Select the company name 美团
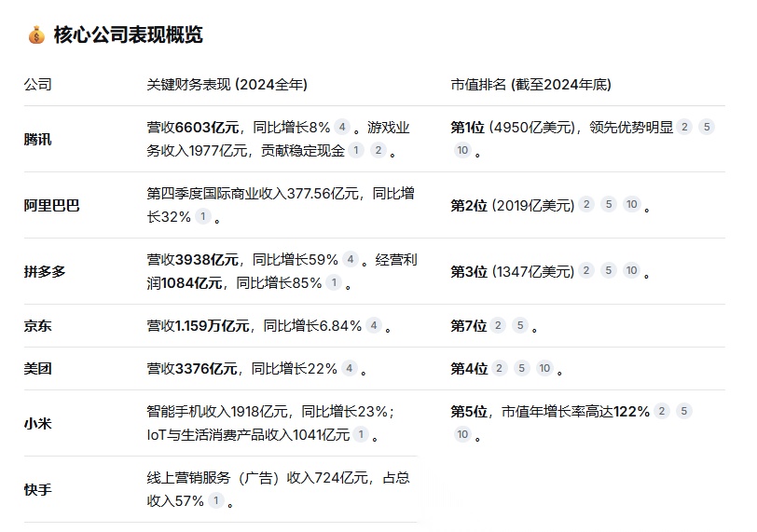 pyautogui.click(x=37, y=369)
